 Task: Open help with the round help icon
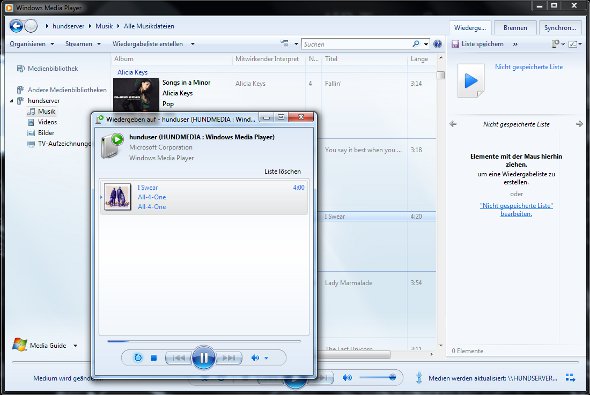[x=437, y=44]
